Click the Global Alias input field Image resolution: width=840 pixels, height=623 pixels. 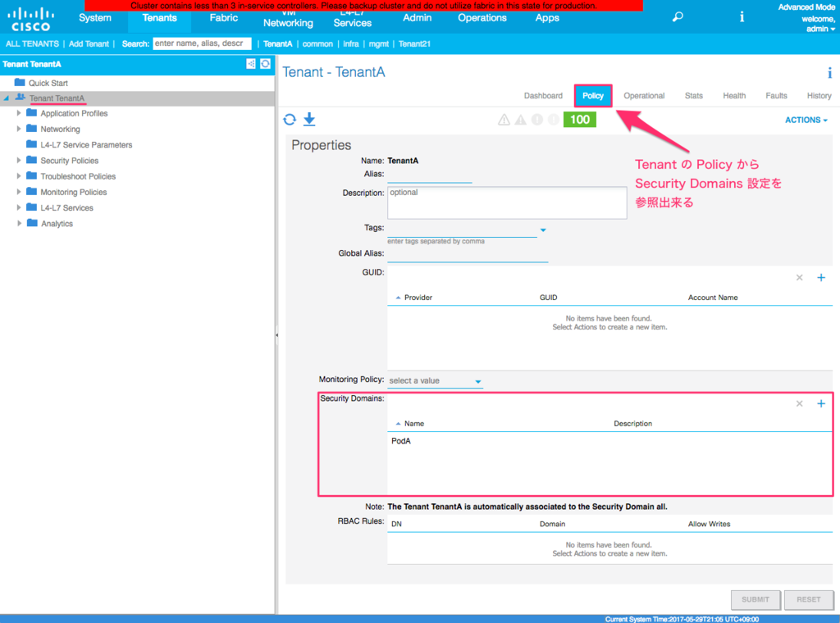click(468, 255)
